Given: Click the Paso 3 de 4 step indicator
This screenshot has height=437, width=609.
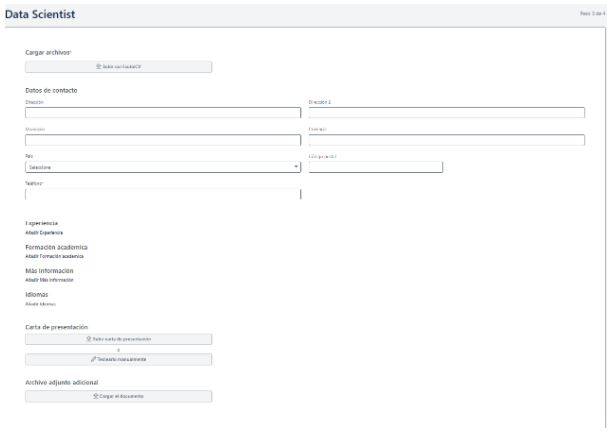Looking at the screenshot, I should point(592,14).
